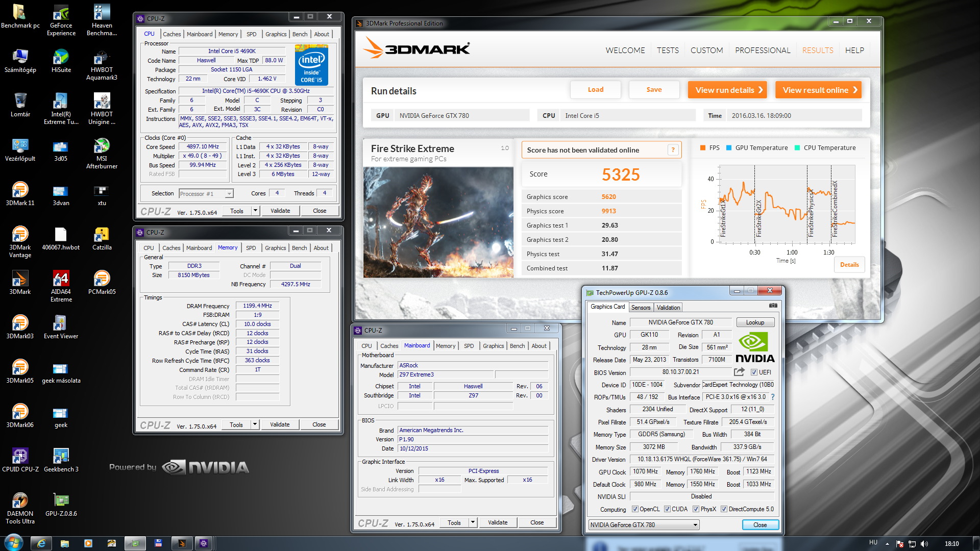Expand Tools dropdown arrow in top CPU-Z window
Viewport: 980px width, 551px height.
(255, 211)
